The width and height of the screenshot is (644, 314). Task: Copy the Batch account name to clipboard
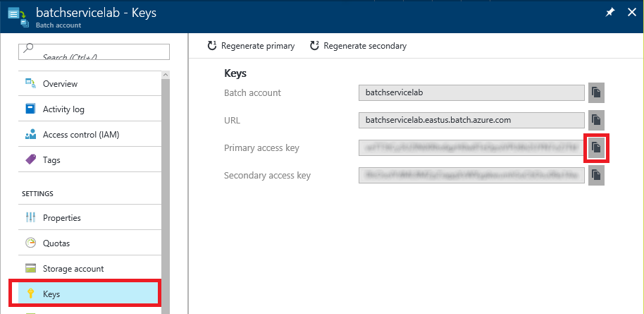596,92
